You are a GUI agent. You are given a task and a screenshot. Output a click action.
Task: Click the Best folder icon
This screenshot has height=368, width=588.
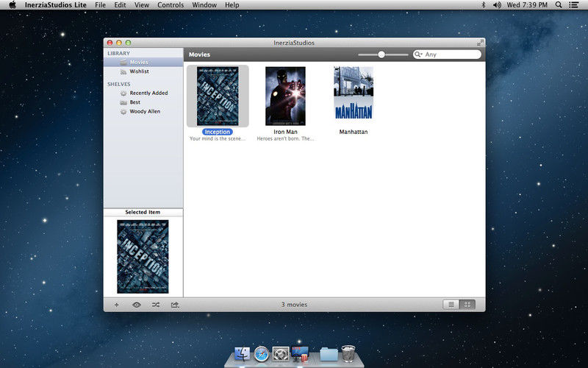point(123,102)
